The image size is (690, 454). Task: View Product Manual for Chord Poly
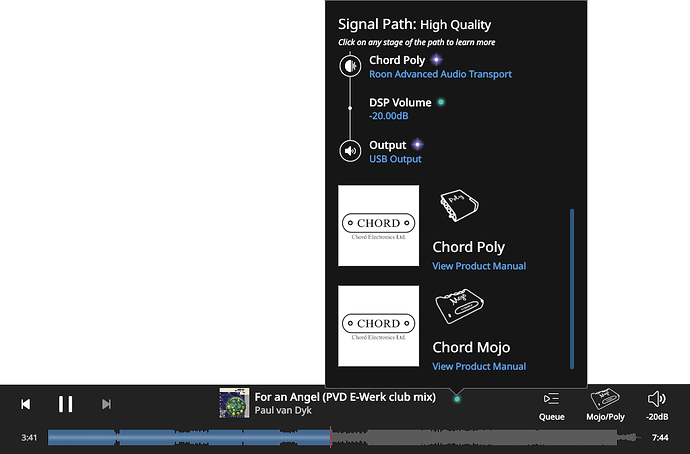(479, 266)
